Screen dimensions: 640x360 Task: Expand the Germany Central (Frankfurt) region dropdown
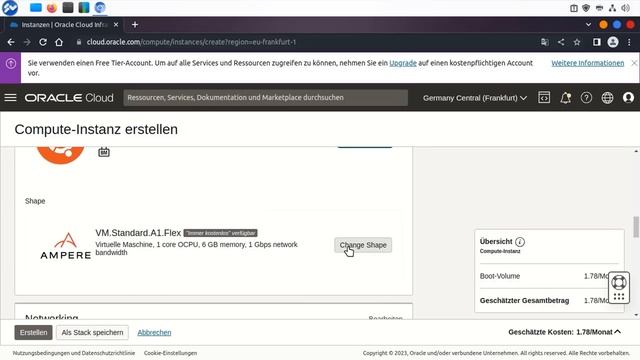(475, 98)
